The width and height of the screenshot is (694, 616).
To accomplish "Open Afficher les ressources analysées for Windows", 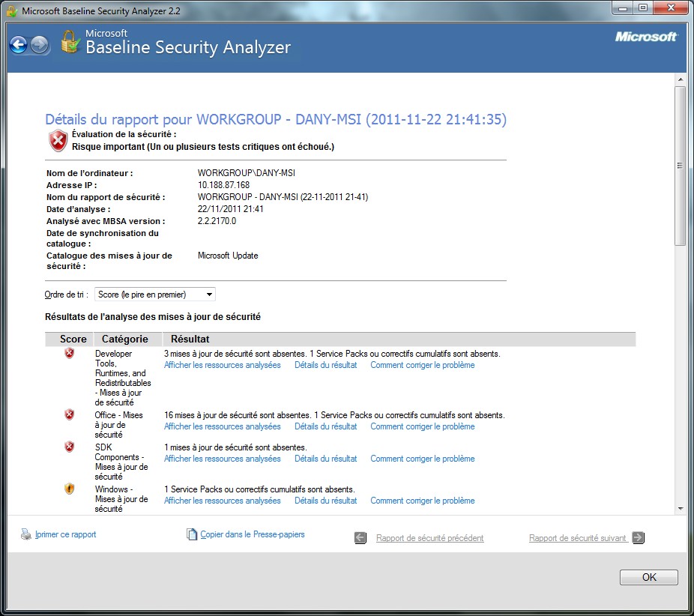I will [222, 501].
